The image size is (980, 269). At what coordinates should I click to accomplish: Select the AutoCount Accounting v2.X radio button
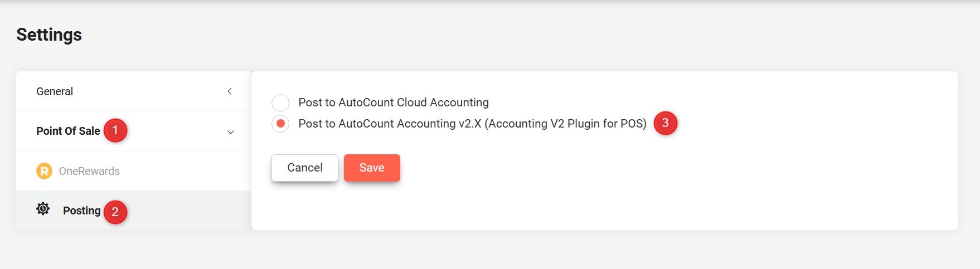(x=280, y=124)
